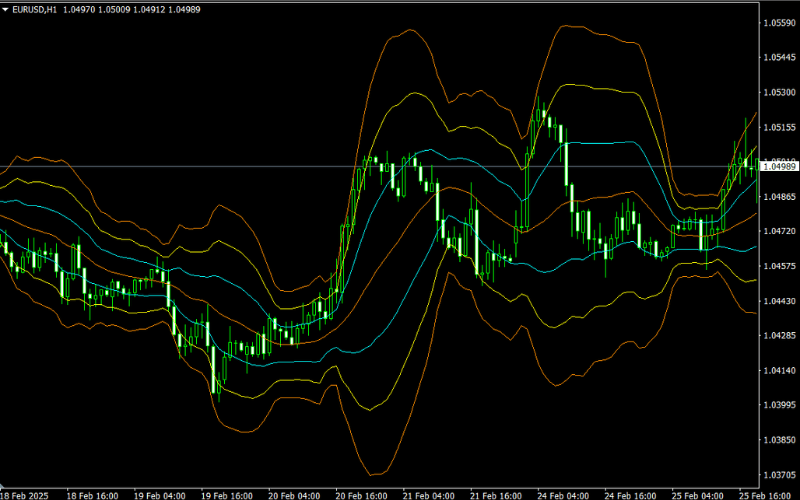The height and width of the screenshot is (500, 800).
Task: Click the 1.03705 label at the scale bottom
Action: tap(778, 475)
